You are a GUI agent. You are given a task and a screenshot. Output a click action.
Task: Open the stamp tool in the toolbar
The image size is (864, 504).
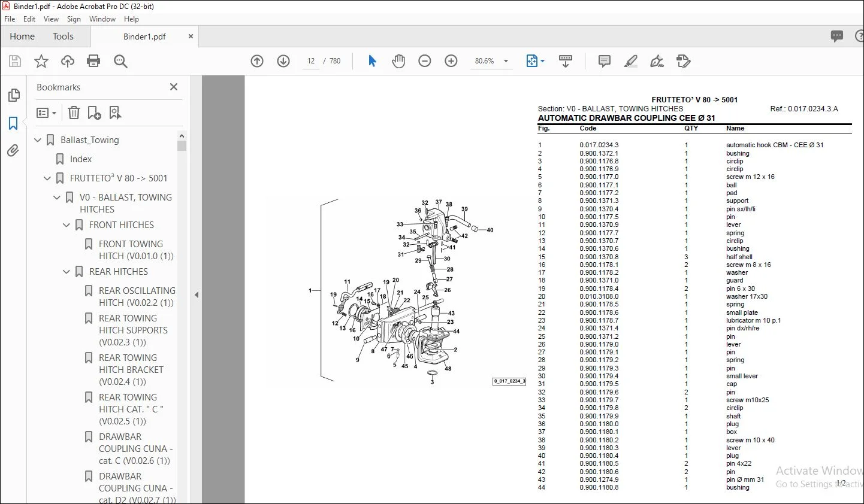(684, 61)
